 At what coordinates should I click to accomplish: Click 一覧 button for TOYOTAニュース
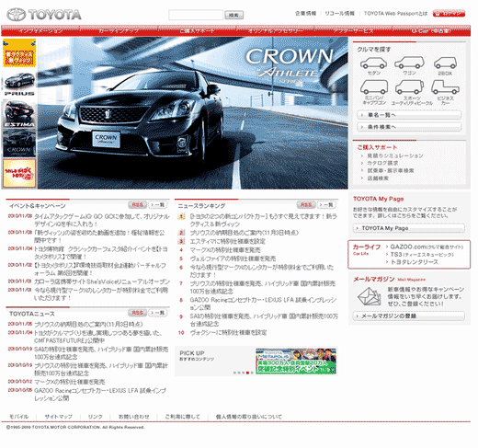(158, 313)
